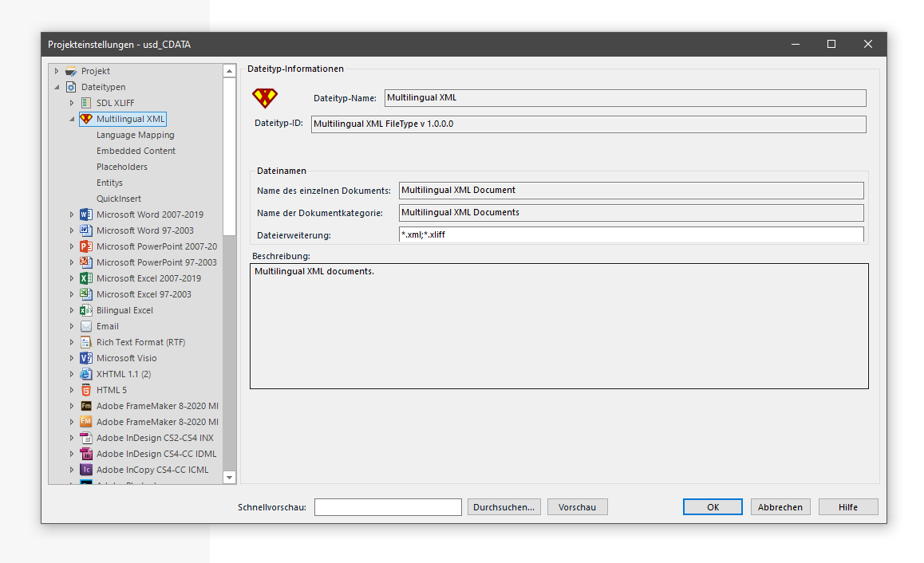
Task: Click the tree scrollbar up arrow
Action: 230,71
